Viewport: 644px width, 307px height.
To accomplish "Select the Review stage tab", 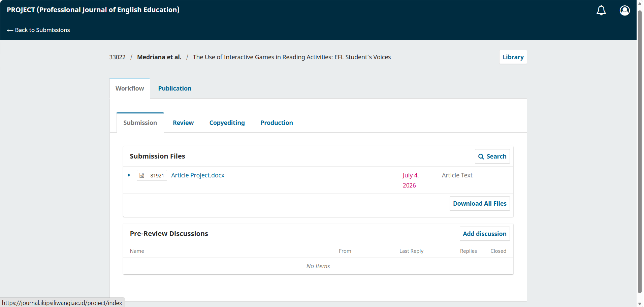I will (x=183, y=123).
